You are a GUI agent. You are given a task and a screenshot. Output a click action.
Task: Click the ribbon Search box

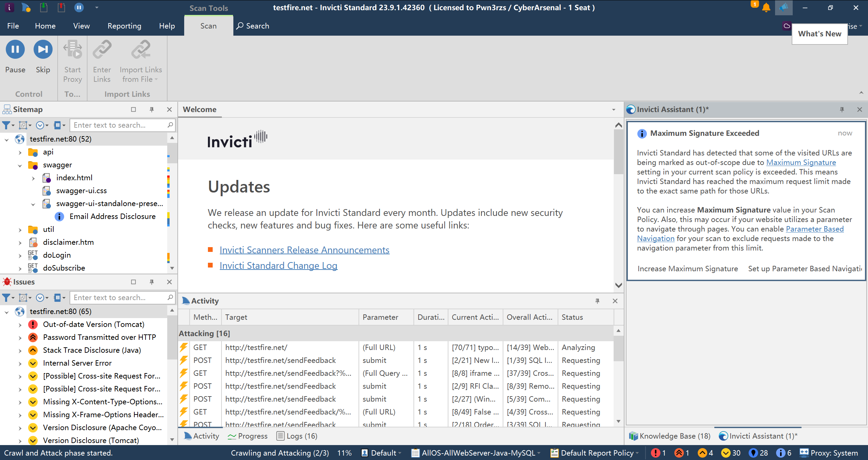(x=253, y=26)
